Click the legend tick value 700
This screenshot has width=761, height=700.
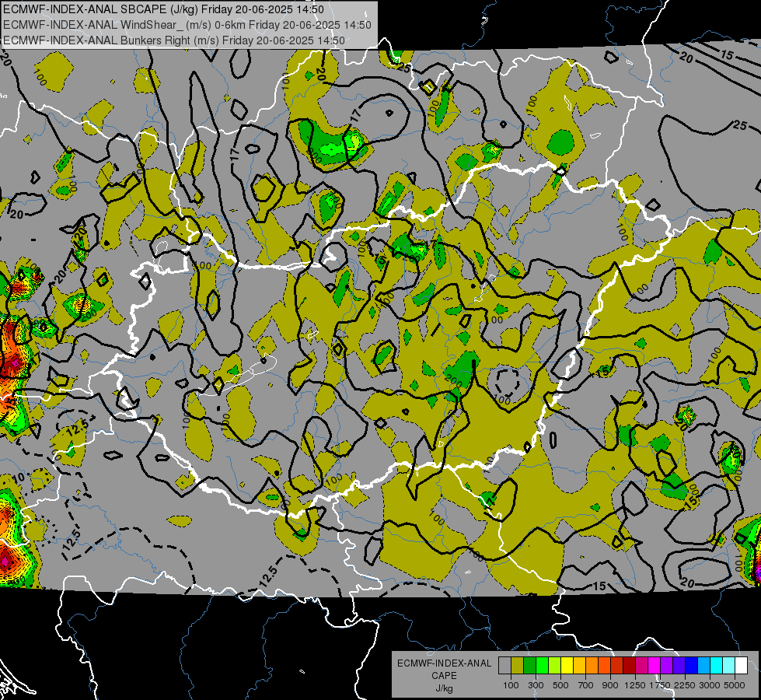[586, 685]
